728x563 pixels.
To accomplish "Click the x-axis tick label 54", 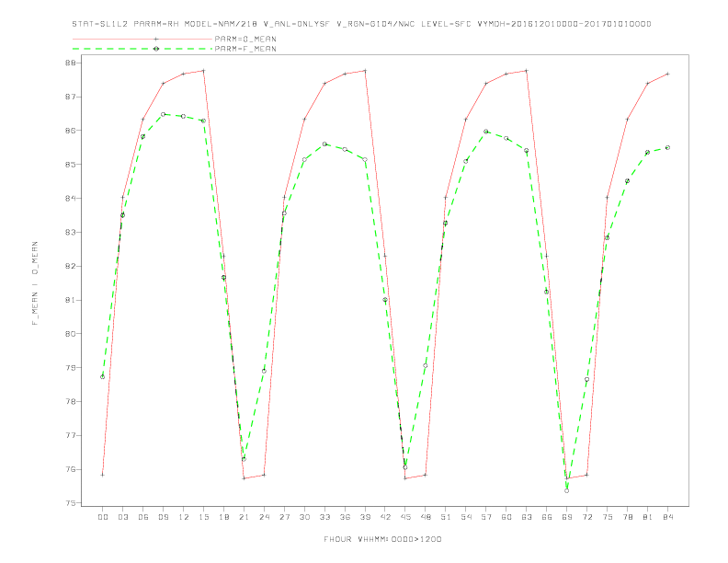I will pyautogui.click(x=466, y=517).
